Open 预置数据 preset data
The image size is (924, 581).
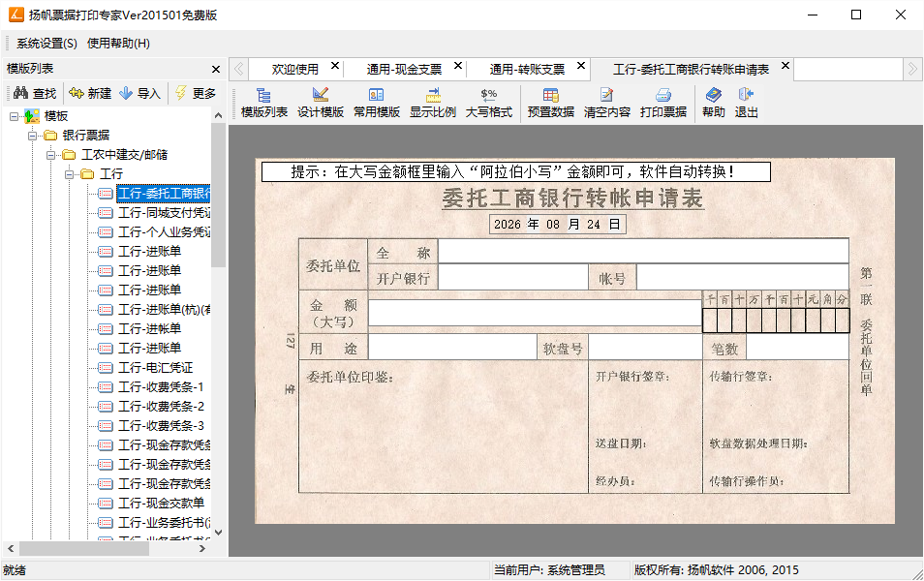550,103
